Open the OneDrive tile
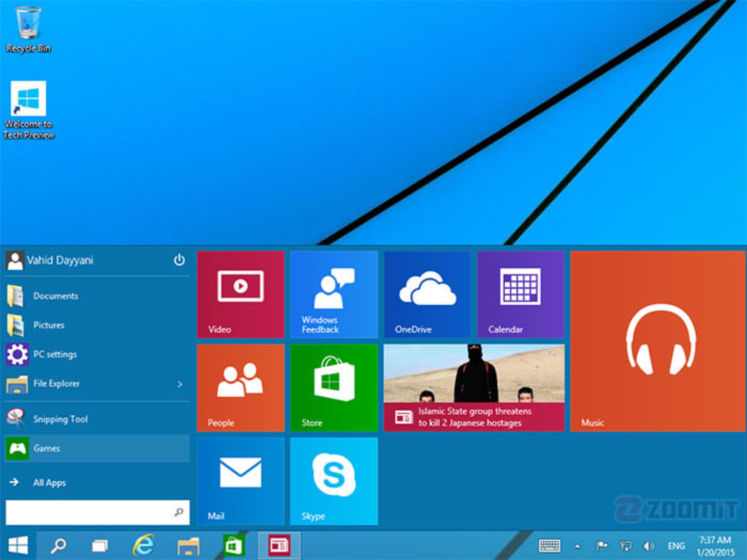Viewport: 747px width, 560px height. (x=427, y=294)
